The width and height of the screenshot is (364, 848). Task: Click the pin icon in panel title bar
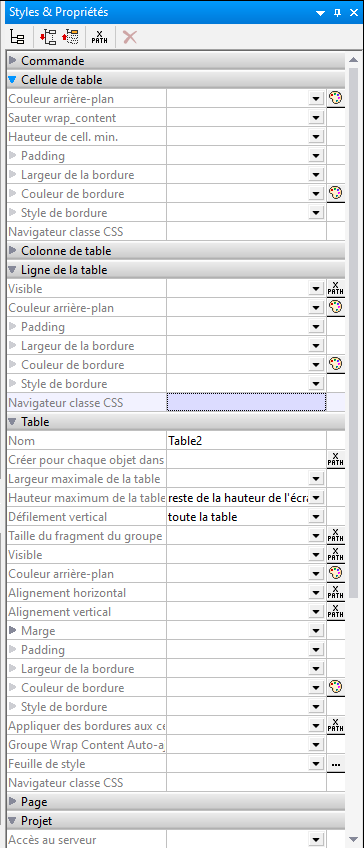click(x=337, y=12)
